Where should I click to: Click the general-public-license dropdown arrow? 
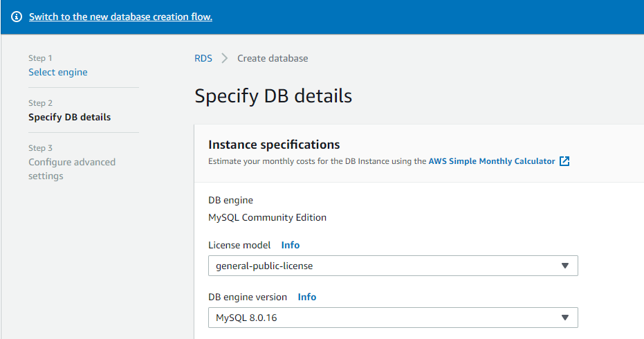(565, 266)
